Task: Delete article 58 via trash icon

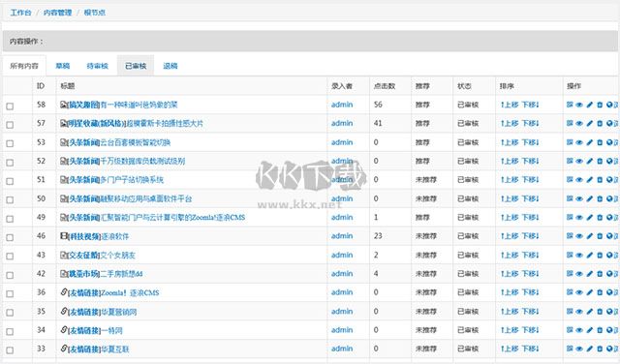Action: (600, 105)
